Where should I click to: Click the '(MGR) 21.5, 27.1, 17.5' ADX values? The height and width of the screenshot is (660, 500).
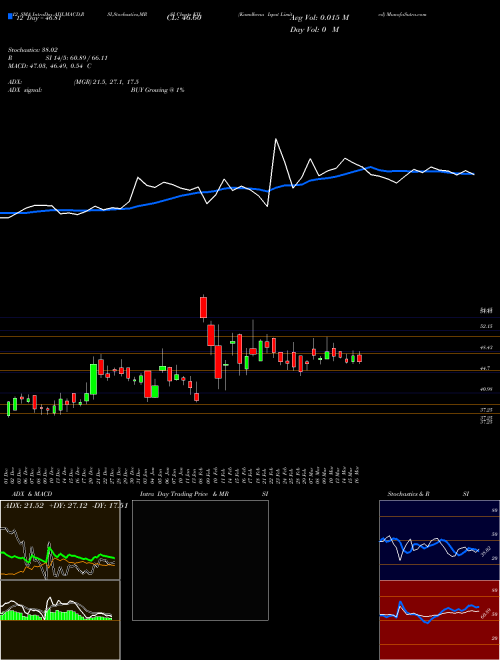click(106, 82)
